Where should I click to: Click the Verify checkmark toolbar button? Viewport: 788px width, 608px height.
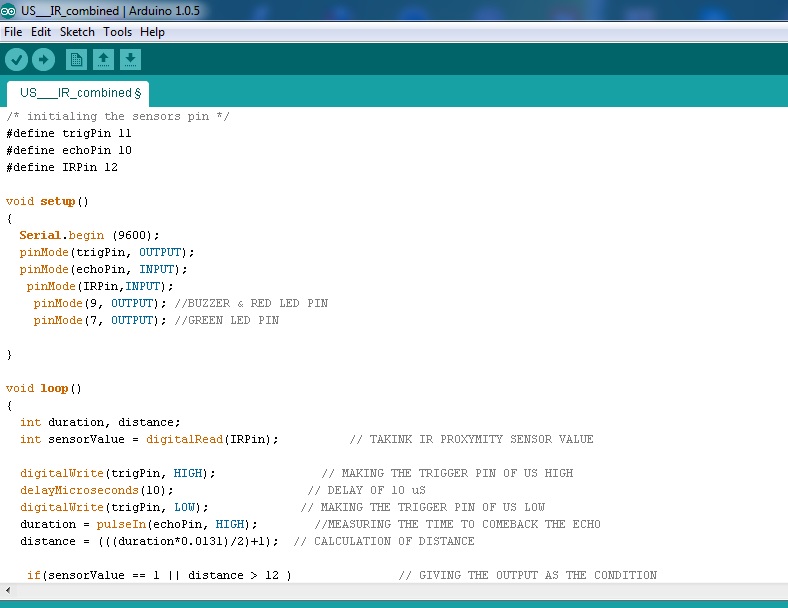click(16, 60)
